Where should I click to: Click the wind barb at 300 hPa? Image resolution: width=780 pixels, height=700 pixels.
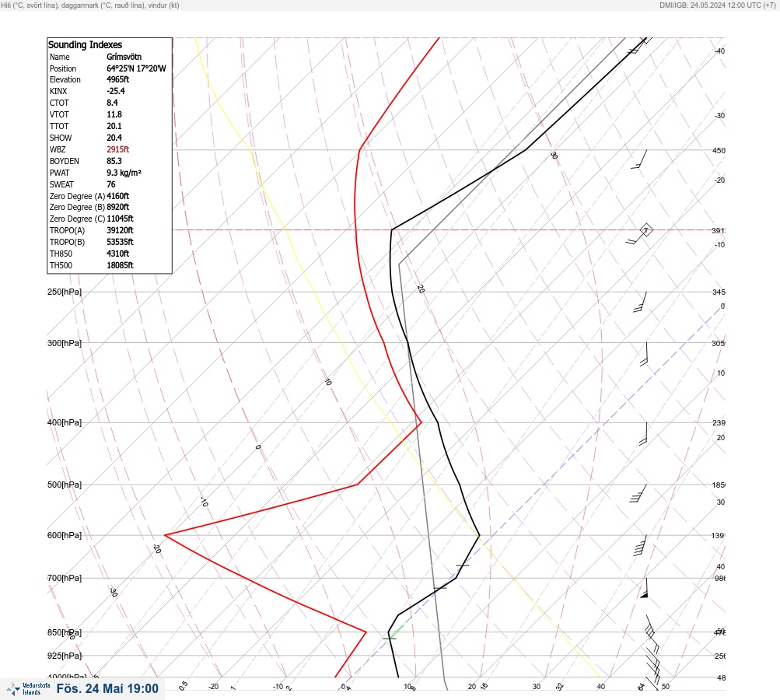coord(644,354)
